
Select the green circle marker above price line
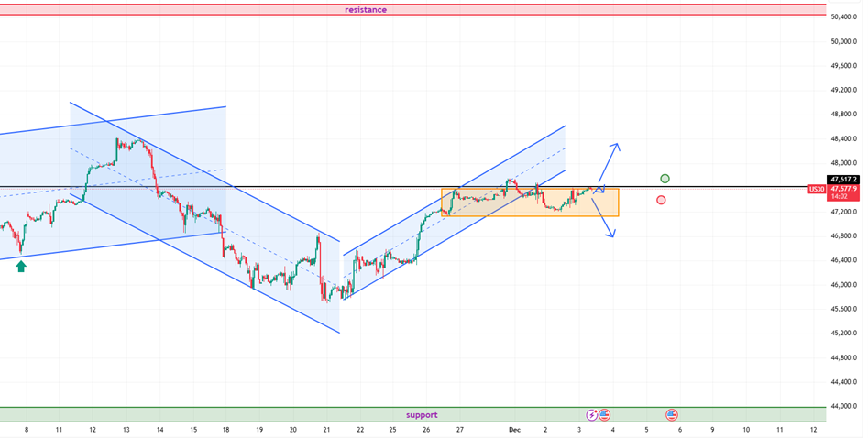pyautogui.click(x=665, y=178)
